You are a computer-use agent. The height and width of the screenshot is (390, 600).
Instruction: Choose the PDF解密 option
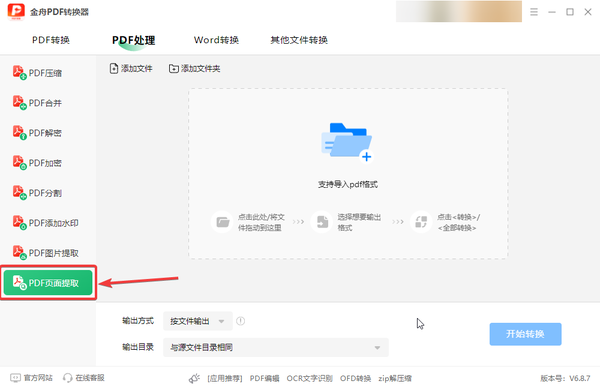tap(38, 133)
